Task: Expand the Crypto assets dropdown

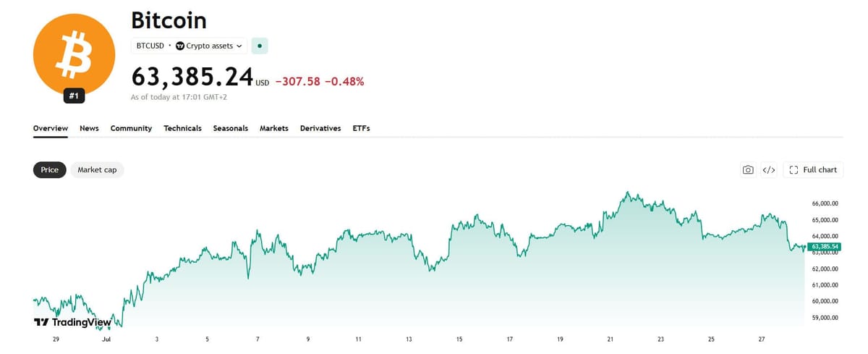Action: pyautogui.click(x=209, y=46)
